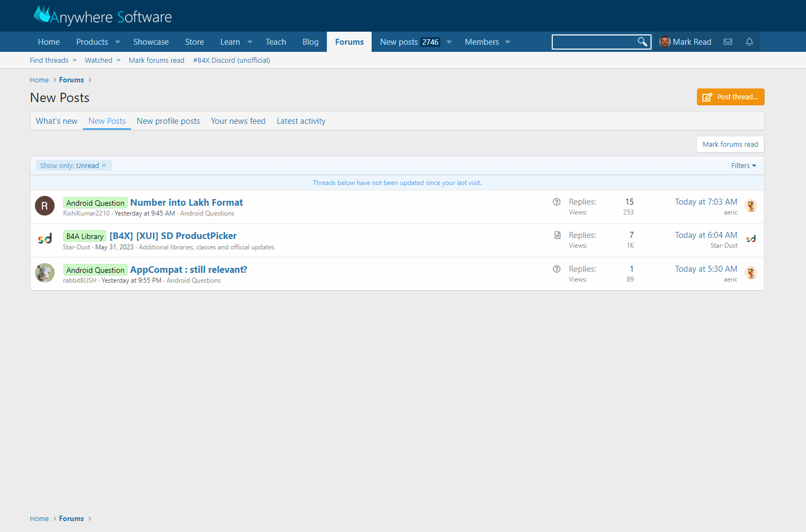The width and height of the screenshot is (806, 532).
Task: Expand the Learn dropdown arrow
Action: coord(250,42)
